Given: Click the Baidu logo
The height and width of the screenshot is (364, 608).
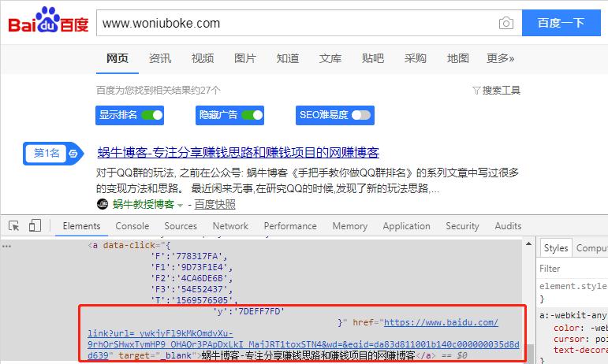Looking at the screenshot, I should pyautogui.click(x=48, y=20).
